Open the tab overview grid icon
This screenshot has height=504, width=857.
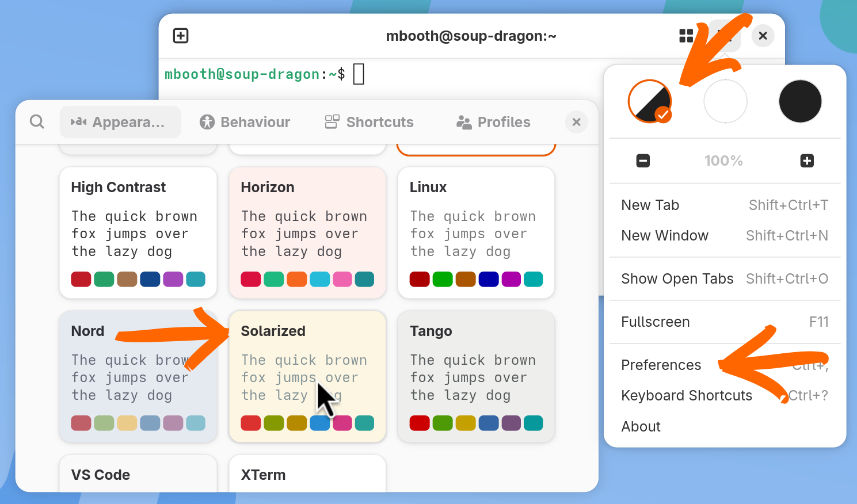tap(686, 36)
